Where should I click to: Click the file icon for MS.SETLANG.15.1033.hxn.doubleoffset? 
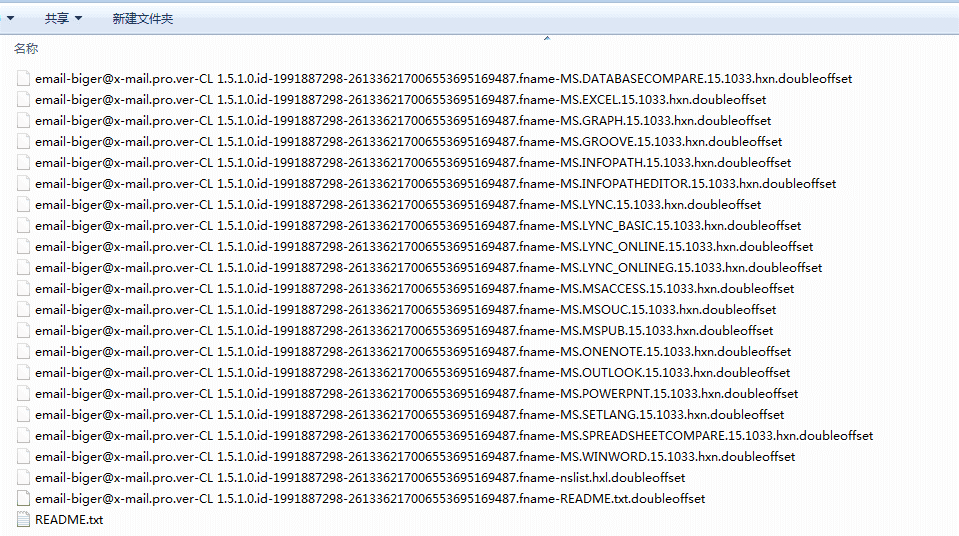[x=23, y=414]
